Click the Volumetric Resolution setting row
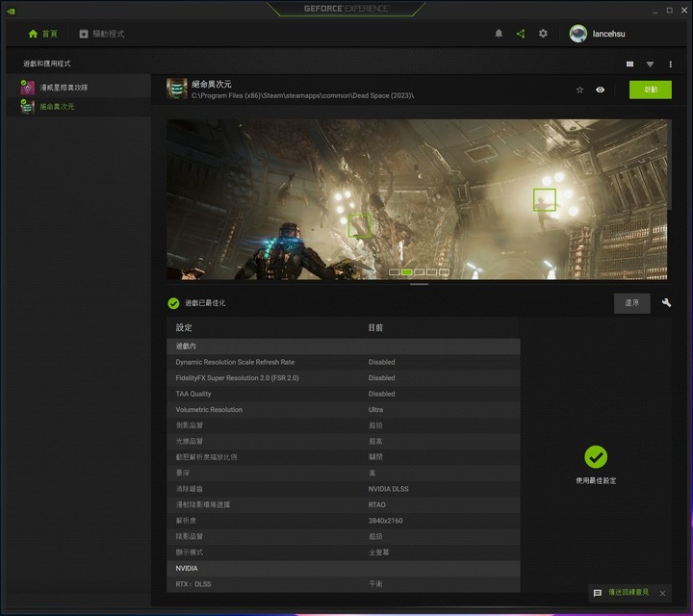This screenshot has height=616, width=693. pos(344,410)
